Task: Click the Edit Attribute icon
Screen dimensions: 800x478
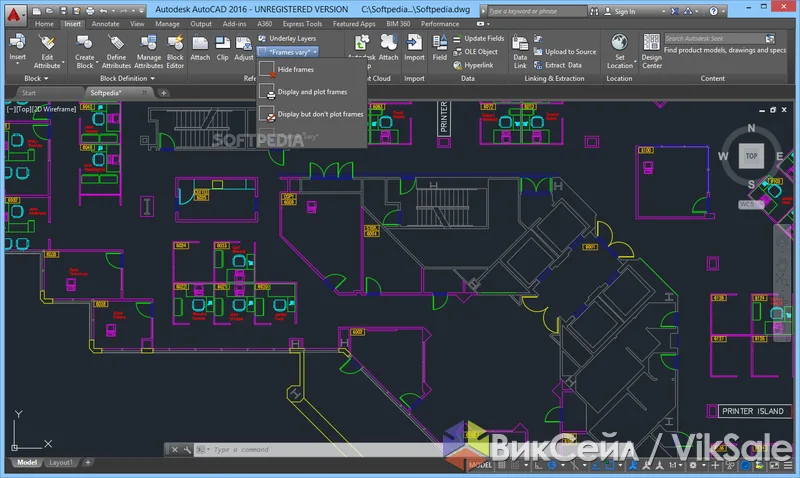Action: tap(47, 42)
